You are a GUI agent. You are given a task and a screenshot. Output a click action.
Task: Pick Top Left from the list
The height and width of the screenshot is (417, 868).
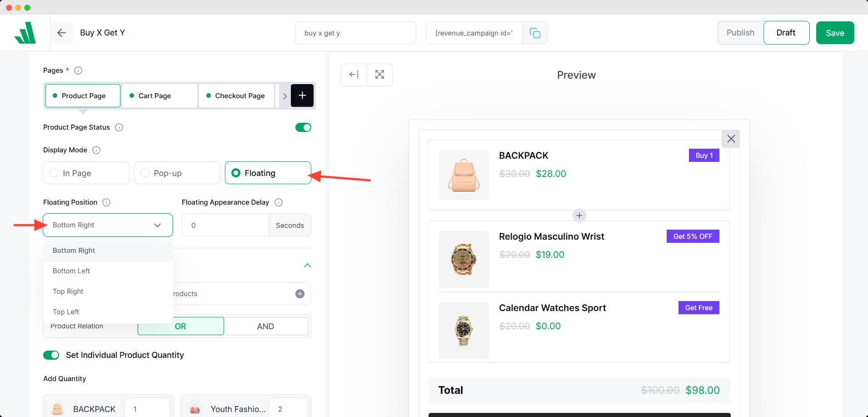click(x=108, y=312)
